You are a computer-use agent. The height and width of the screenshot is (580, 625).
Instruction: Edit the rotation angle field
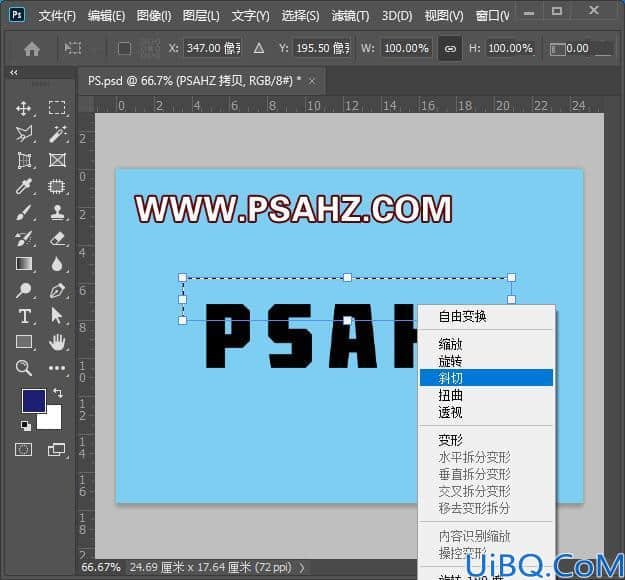point(588,49)
